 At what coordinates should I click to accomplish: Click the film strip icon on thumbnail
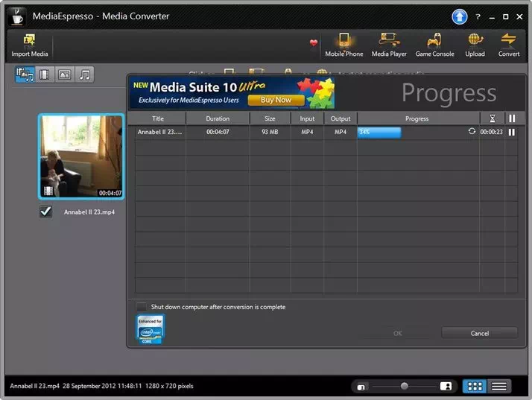pyautogui.click(x=48, y=191)
